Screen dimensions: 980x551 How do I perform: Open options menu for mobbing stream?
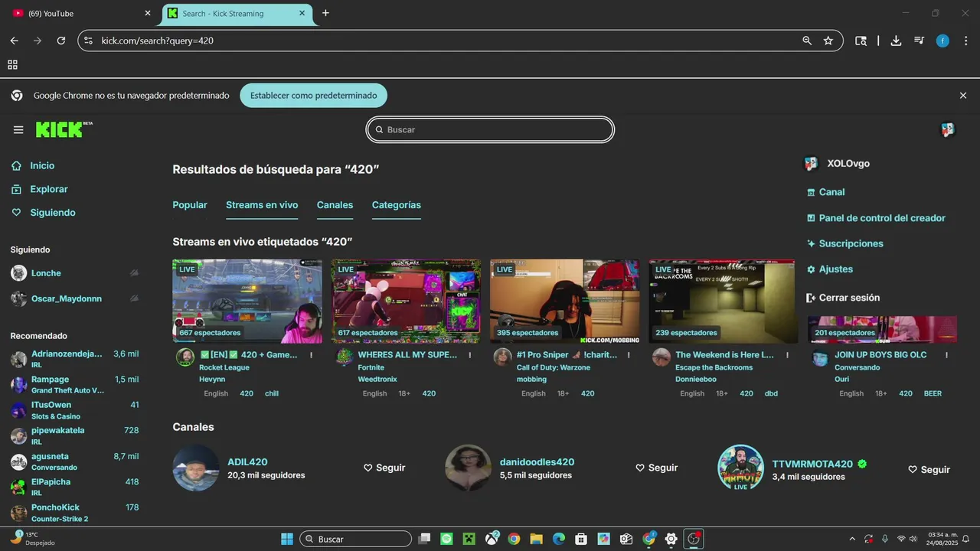coord(629,355)
